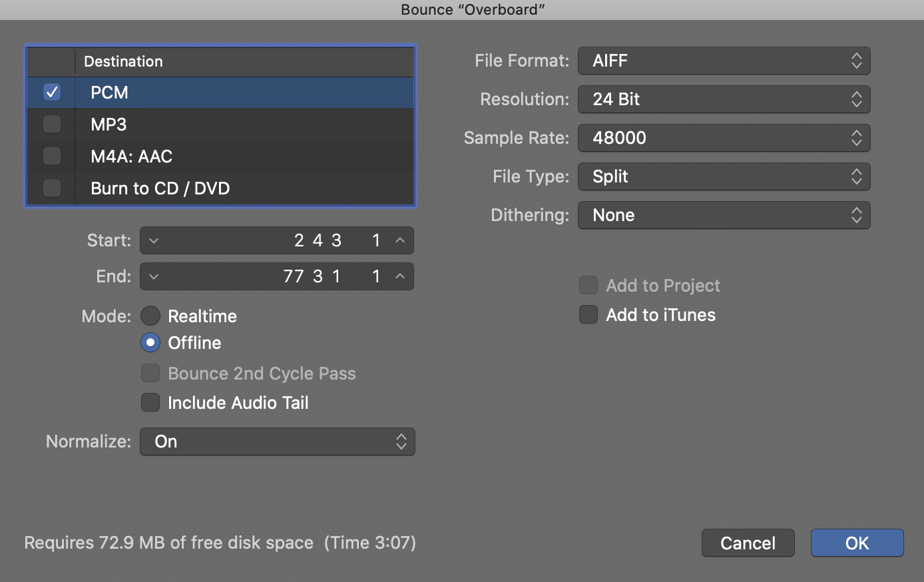Screen dimensions: 924x582
Task: Click the Start field's decrement chevron
Action: click(154, 240)
